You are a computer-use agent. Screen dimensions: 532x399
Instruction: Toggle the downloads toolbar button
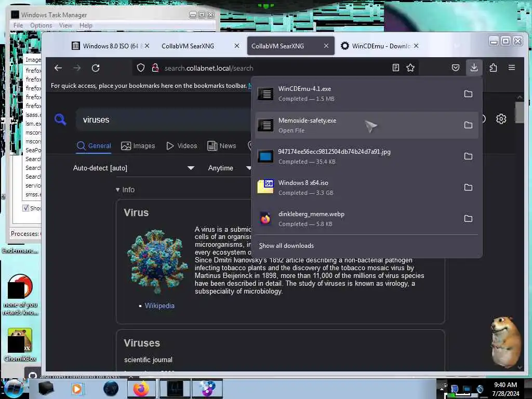[x=474, y=68]
